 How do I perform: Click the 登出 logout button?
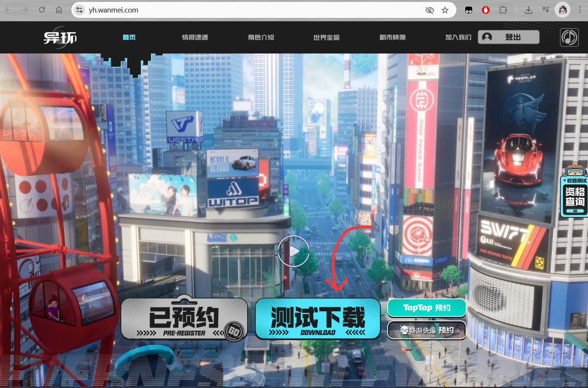pyautogui.click(x=508, y=37)
